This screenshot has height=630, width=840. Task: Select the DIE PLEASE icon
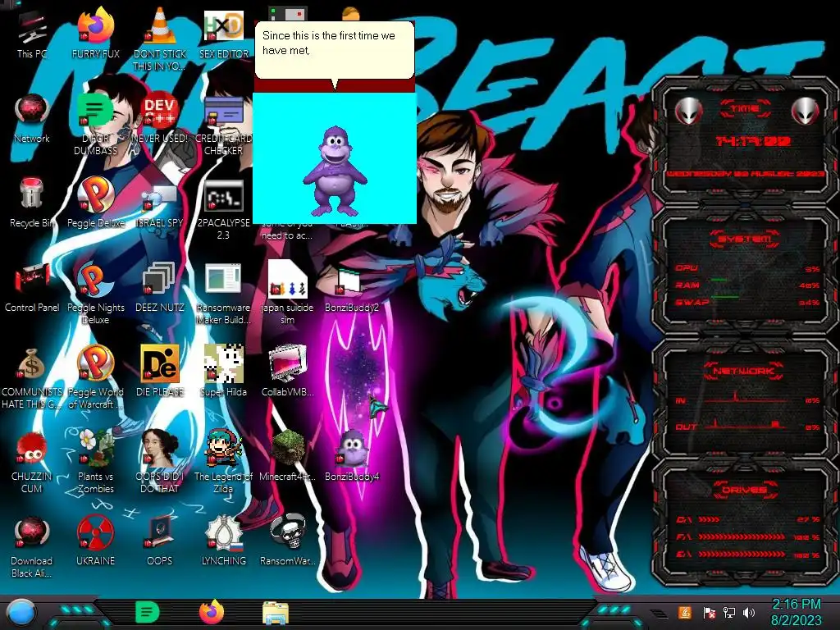[x=160, y=371]
